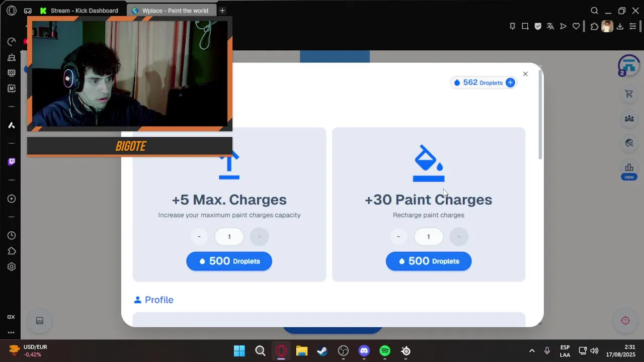
Task: Open the Wplace leaderboard button
Action: 629,169
